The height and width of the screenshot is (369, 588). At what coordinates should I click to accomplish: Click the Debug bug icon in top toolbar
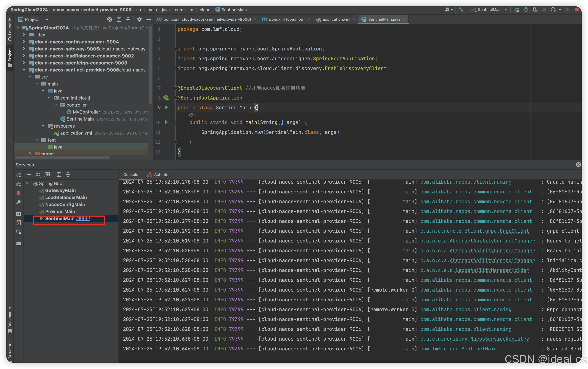[526, 9]
